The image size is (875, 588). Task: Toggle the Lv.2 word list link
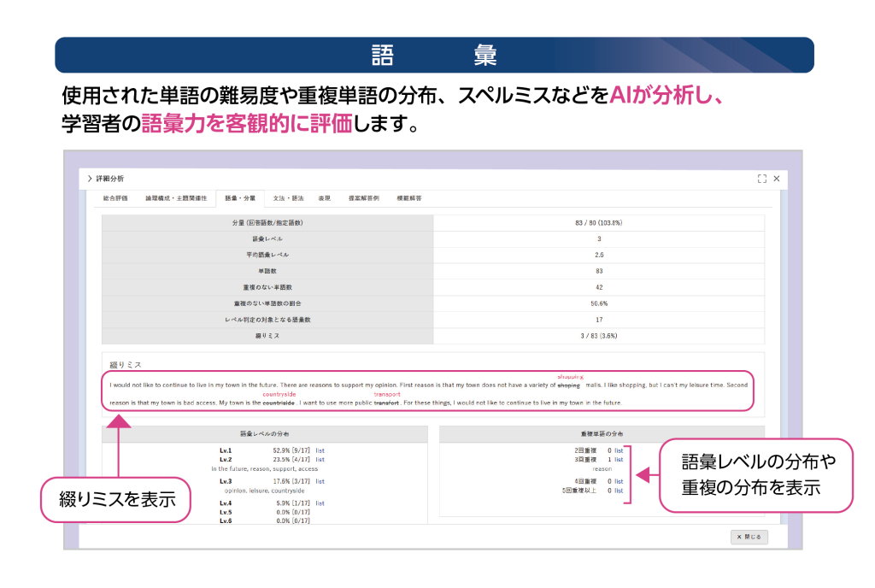(320, 460)
